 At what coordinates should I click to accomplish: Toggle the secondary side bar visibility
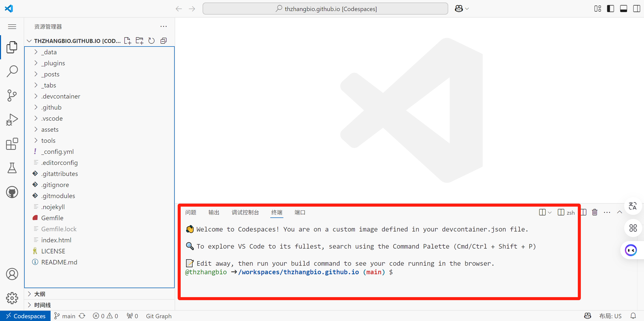[x=636, y=9]
